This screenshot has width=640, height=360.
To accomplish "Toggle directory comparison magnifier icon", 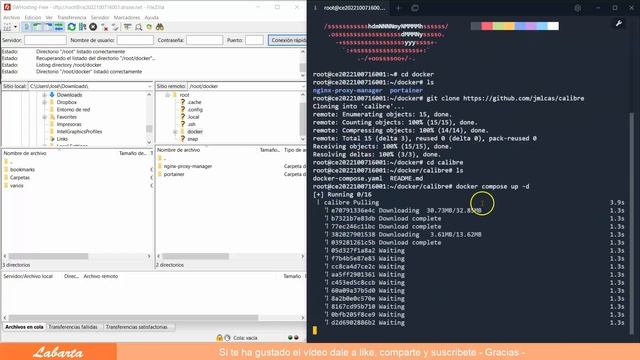I will click(138, 27).
